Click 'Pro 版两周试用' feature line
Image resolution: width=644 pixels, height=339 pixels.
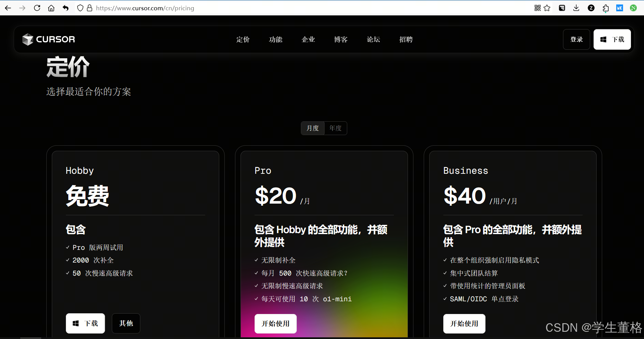[x=98, y=247]
